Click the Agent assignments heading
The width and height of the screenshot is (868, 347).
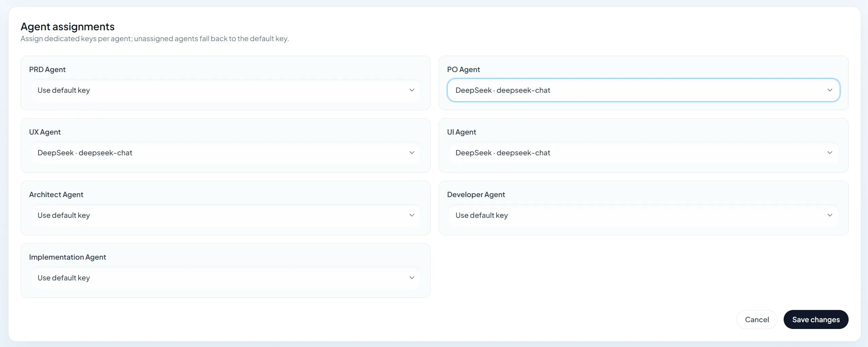67,26
